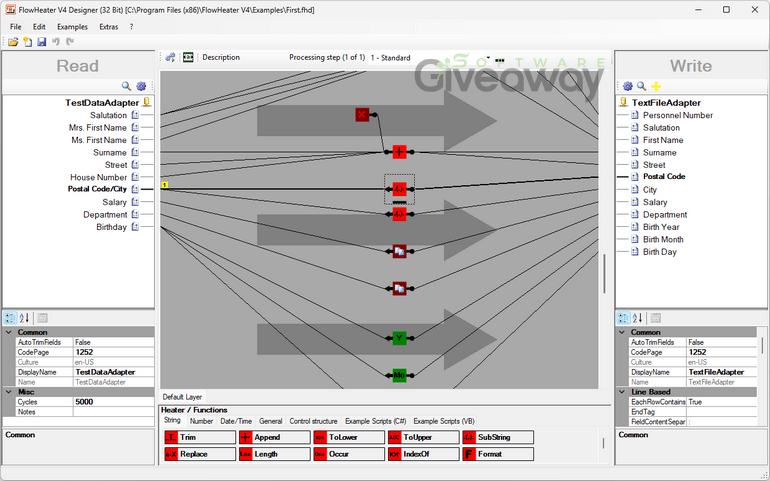770x481 pixels.
Task: Click the Write property pages icon
Action: [x=655, y=318]
